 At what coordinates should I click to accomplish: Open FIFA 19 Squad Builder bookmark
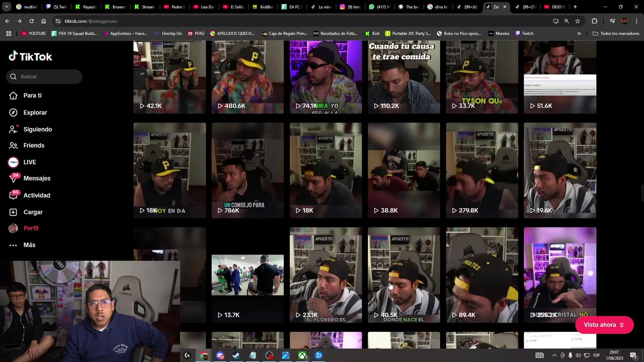73,34
